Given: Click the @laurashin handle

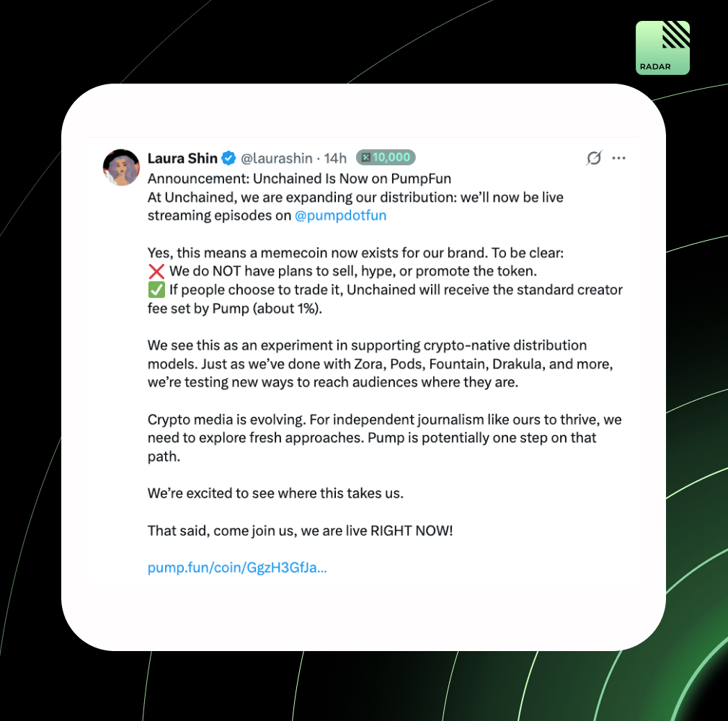Looking at the screenshot, I should click(277, 159).
